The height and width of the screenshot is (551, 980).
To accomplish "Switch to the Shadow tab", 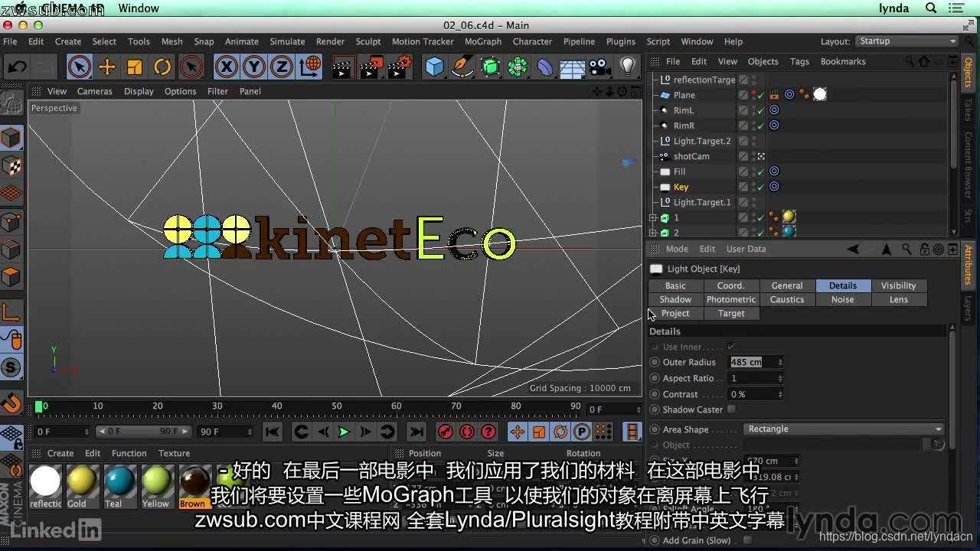I will click(675, 299).
